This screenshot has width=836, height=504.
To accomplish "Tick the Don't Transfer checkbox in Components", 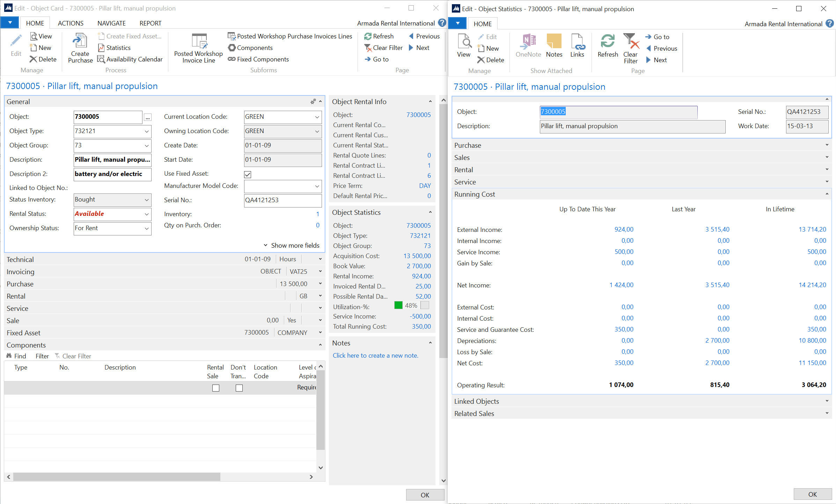I will tap(239, 388).
